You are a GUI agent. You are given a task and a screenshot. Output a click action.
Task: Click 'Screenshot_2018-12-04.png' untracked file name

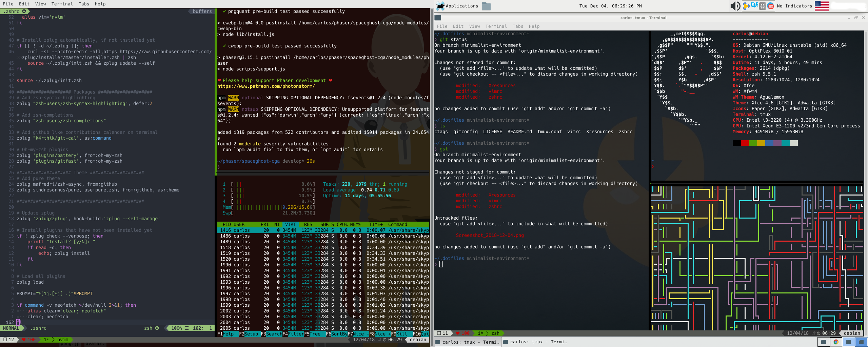[x=490, y=235]
